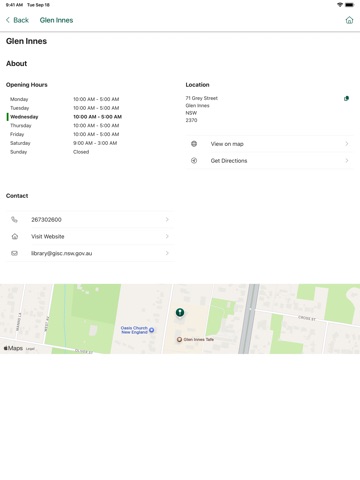360x480 pixels.
Task: Expand the View on map chevron
Action: 347,144
